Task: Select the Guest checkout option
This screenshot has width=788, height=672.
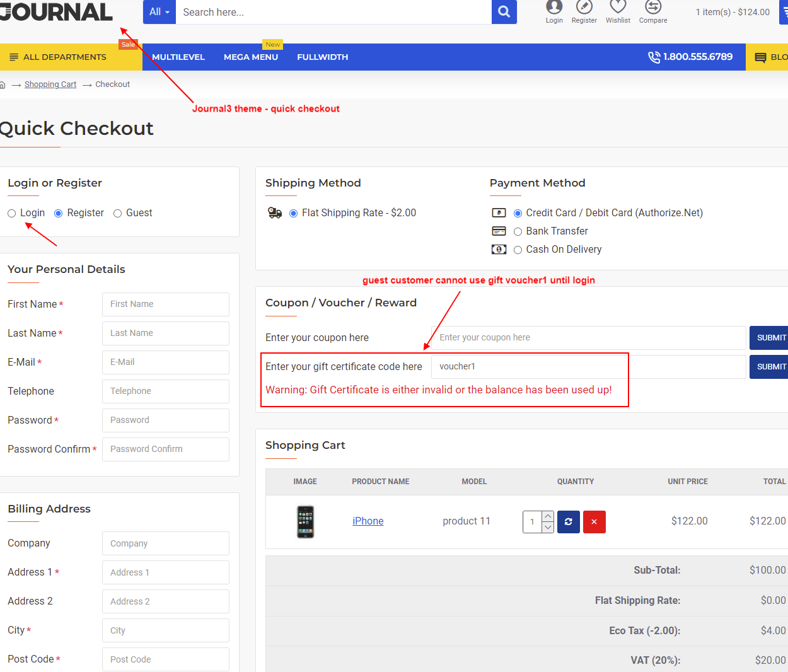Action: point(117,213)
